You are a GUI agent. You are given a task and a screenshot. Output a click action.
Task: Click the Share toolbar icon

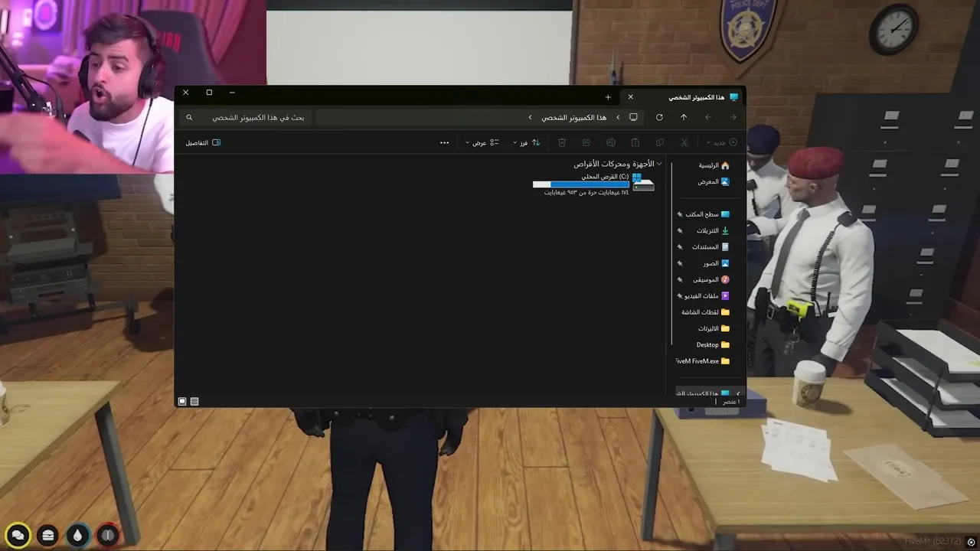[586, 142]
